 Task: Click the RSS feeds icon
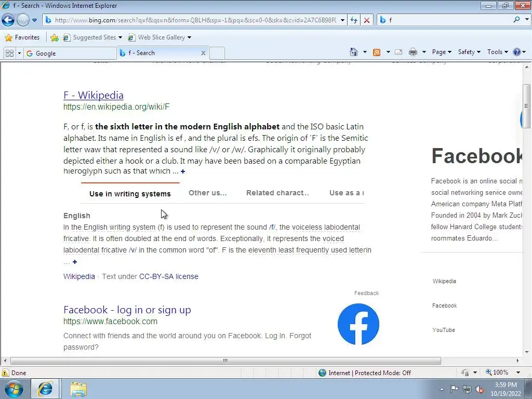[x=377, y=52]
